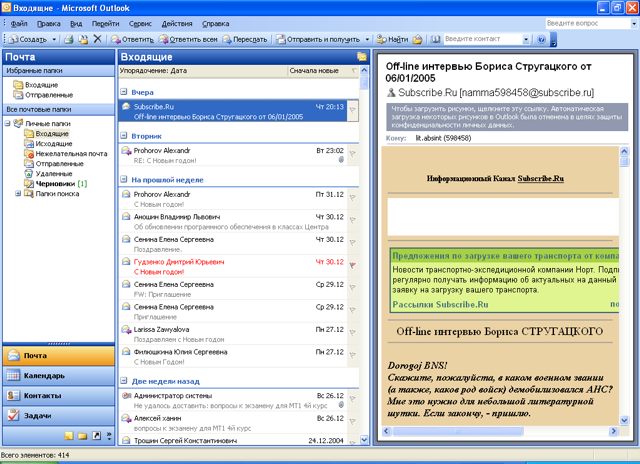640x464 pixels.
Task: Click folder icon in Входящие header bar
Action: (x=362, y=57)
